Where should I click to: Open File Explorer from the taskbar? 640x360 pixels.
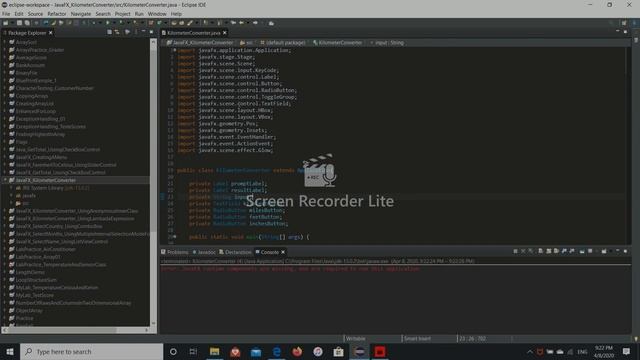click(x=215, y=351)
